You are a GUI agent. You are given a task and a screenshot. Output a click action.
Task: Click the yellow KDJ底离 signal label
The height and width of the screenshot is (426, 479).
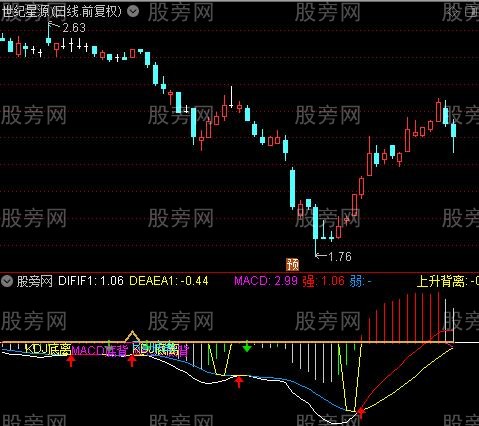pyautogui.click(x=48, y=349)
